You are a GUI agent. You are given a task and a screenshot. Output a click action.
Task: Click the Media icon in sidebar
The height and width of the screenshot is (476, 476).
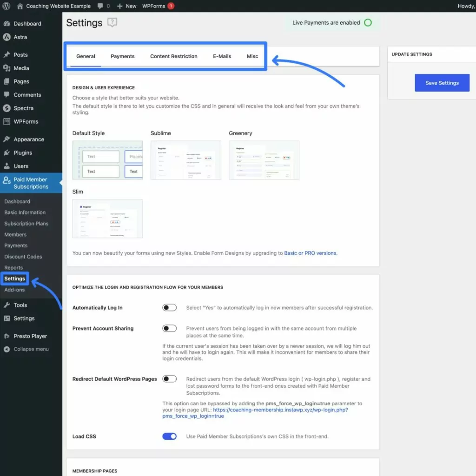tap(7, 68)
